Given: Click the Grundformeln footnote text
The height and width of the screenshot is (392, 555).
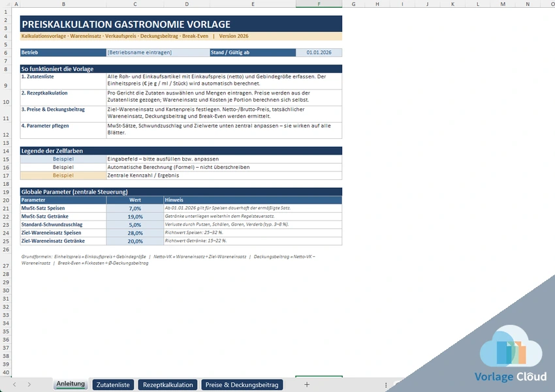Looking at the screenshot, I should click(168, 260).
